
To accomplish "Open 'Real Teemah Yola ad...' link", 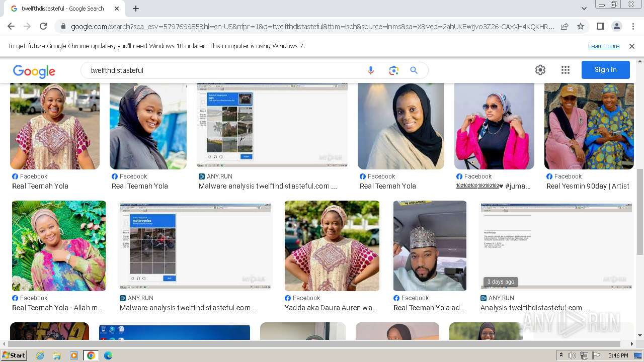I will 429,308.
